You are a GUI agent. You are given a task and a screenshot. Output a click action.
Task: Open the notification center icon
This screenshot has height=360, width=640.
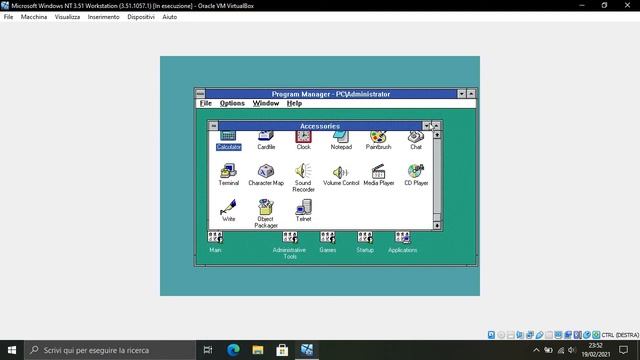point(623,350)
